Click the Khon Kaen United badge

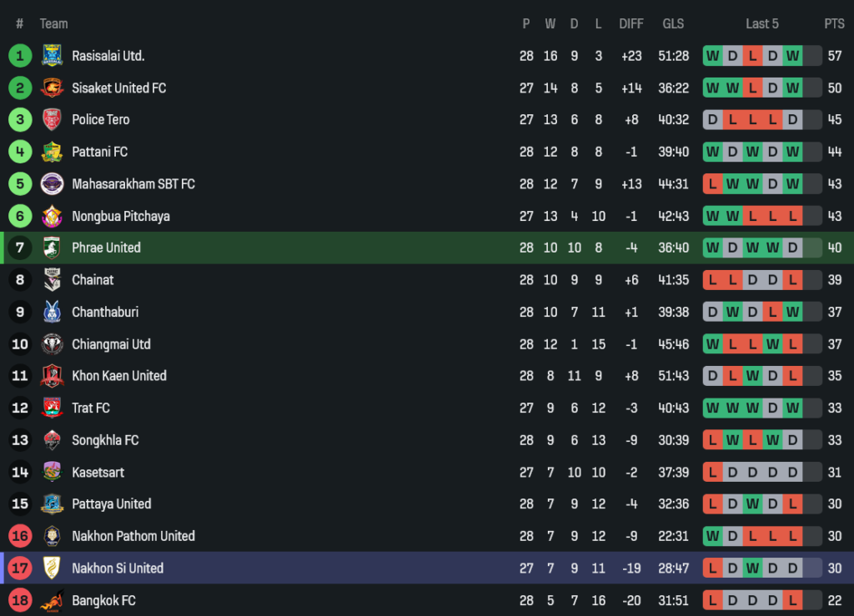[52, 376]
